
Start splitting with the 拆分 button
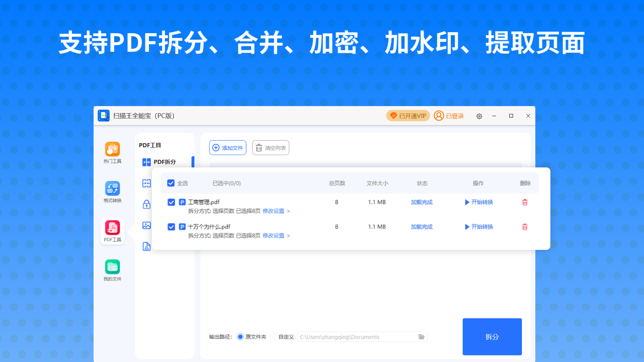[x=492, y=337]
